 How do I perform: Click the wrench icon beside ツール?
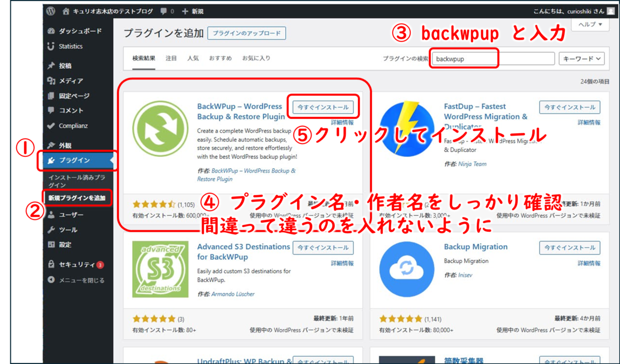pos(51,230)
